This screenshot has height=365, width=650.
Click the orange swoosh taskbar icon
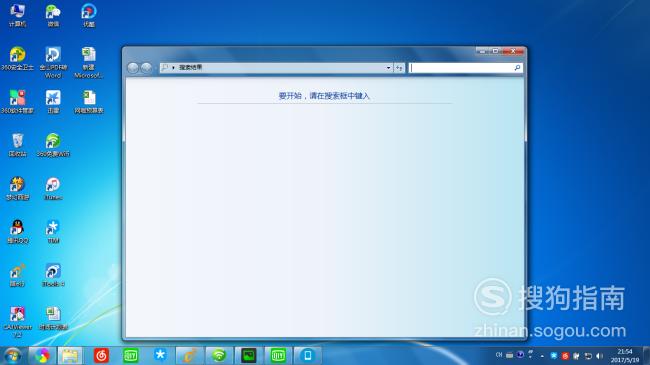[189, 356]
